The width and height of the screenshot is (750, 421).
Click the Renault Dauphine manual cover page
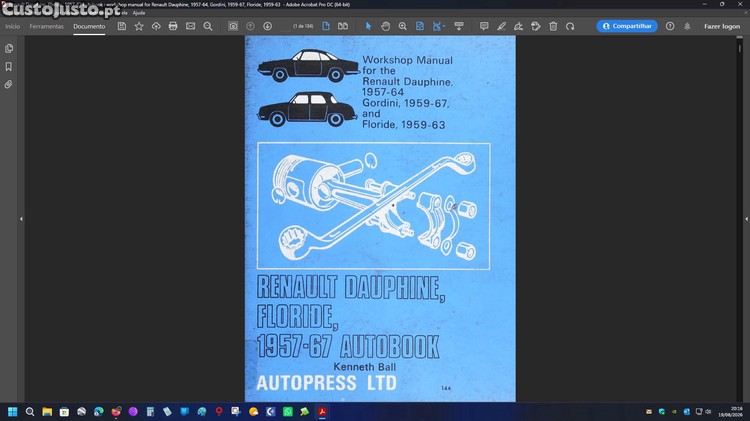pos(380,219)
